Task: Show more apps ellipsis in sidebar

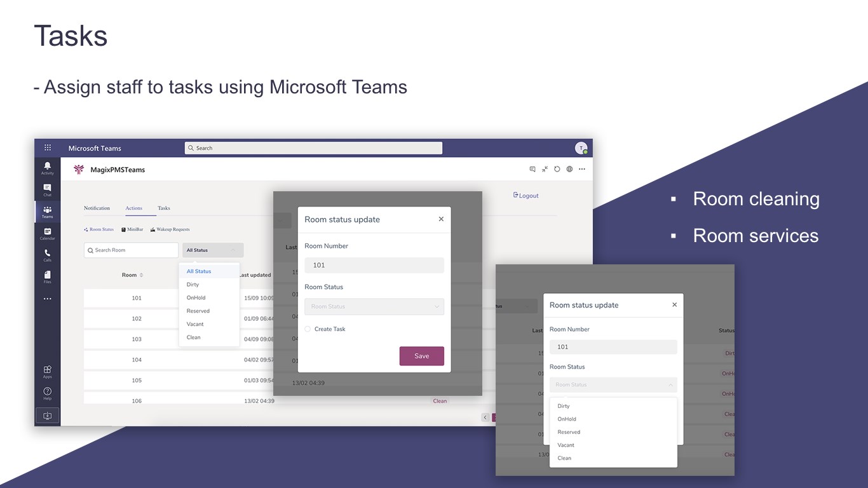Action: pyautogui.click(x=48, y=299)
